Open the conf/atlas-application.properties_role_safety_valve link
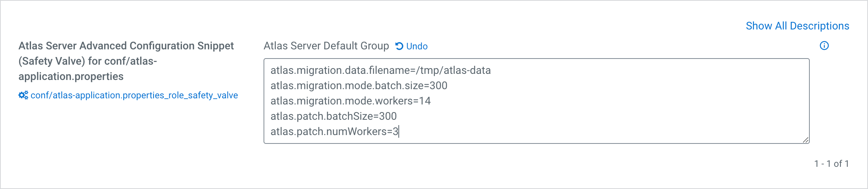 pyautogui.click(x=134, y=95)
